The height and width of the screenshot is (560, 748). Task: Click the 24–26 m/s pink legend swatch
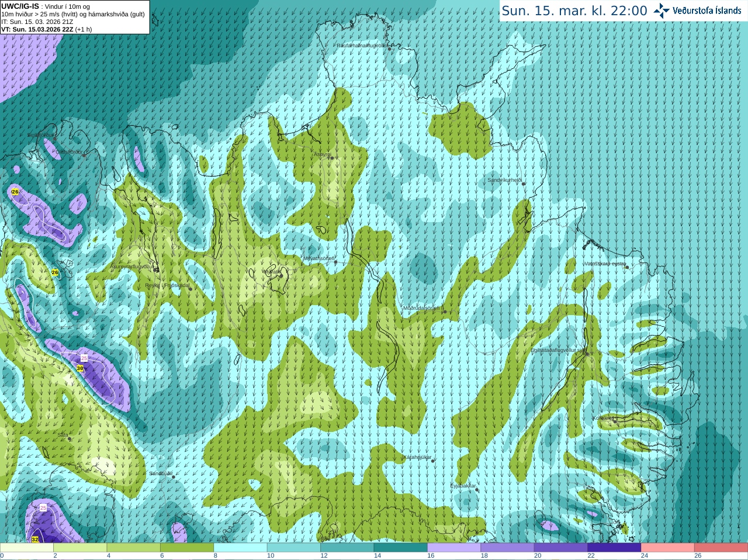667,548
